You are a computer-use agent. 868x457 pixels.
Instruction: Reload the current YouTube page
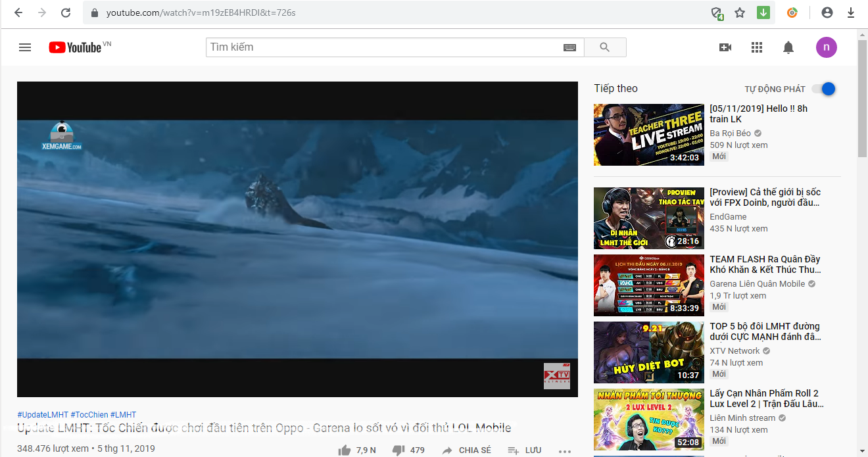(x=66, y=12)
